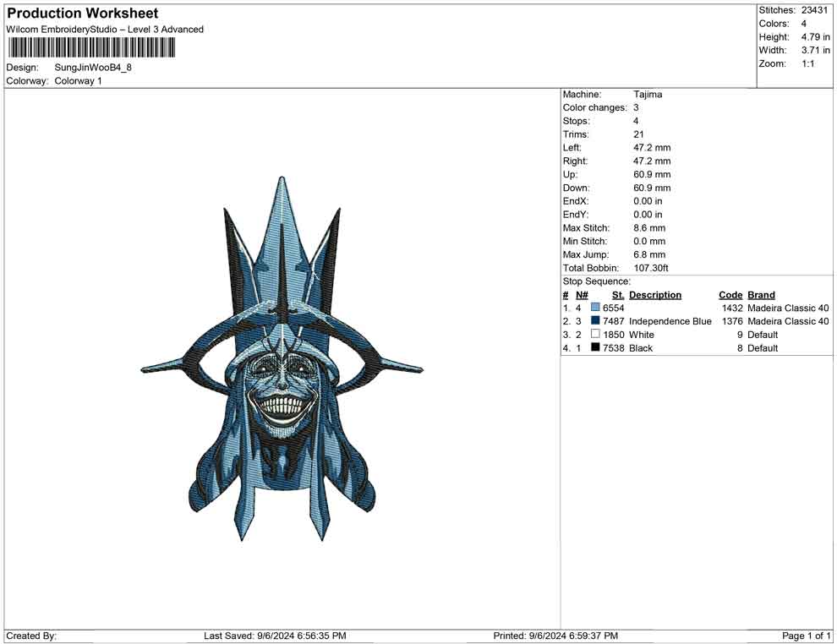Click the Zoom value '1:1'
The image size is (837, 644).
coord(808,63)
